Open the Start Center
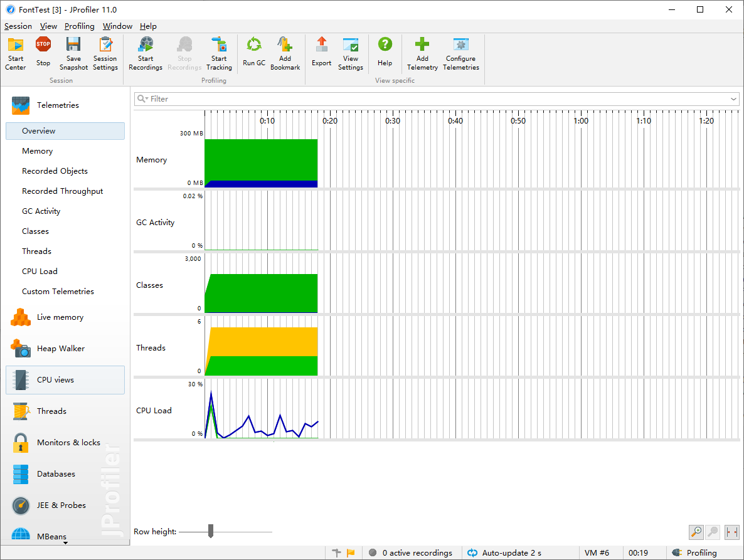The width and height of the screenshot is (744, 560). point(15,54)
